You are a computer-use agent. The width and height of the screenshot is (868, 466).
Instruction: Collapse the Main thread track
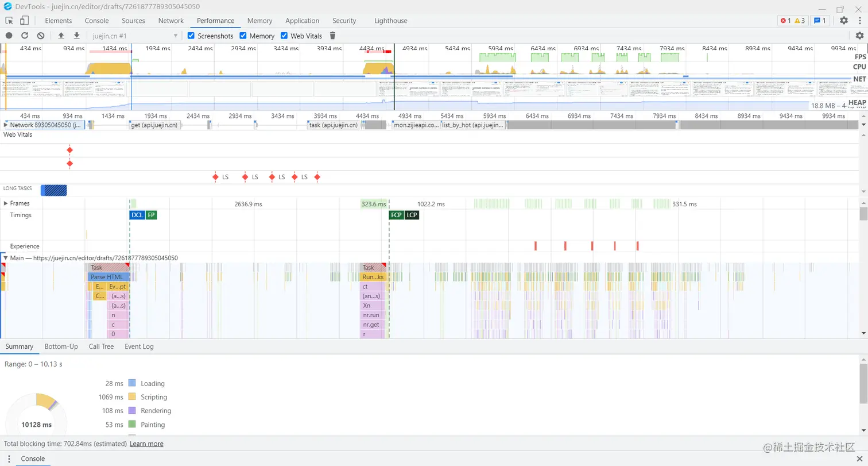coord(6,258)
